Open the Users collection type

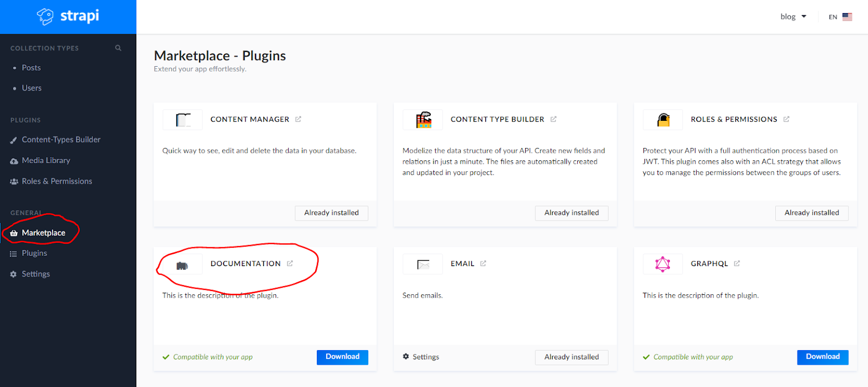point(31,88)
